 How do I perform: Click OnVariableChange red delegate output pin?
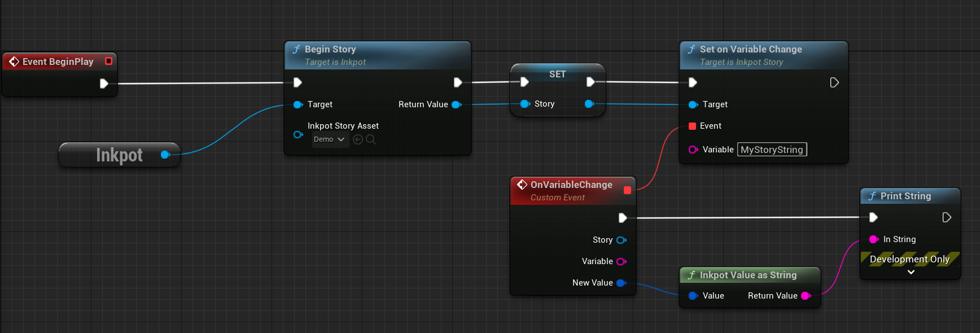[x=627, y=190]
